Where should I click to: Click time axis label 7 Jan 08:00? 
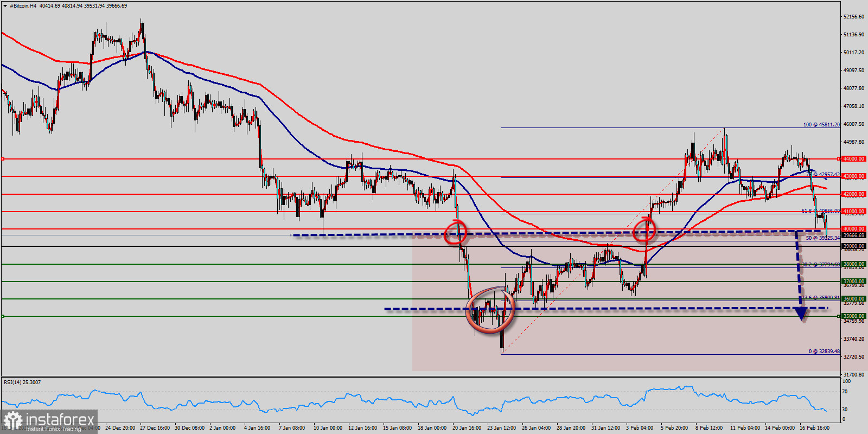[x=292, y=428]
